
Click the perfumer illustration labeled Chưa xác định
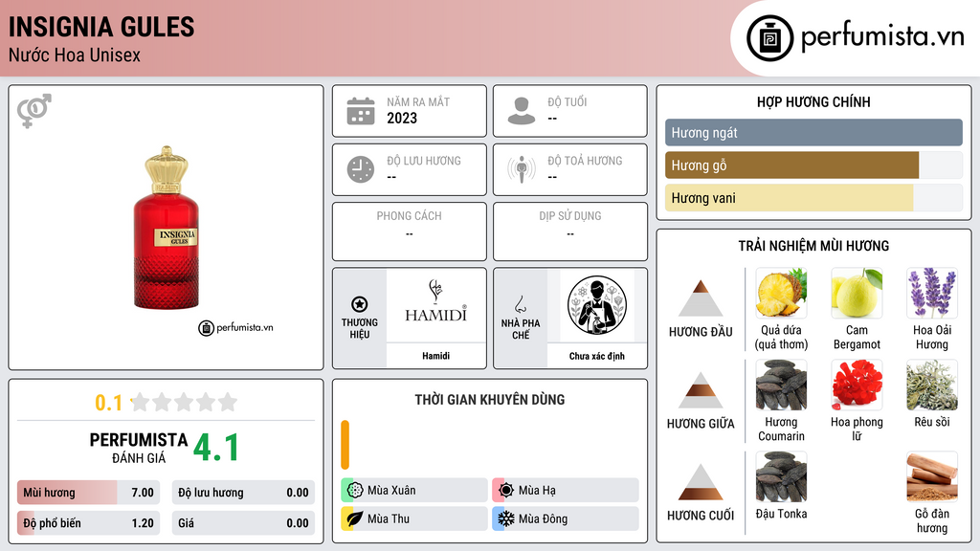tap(597, 305)
